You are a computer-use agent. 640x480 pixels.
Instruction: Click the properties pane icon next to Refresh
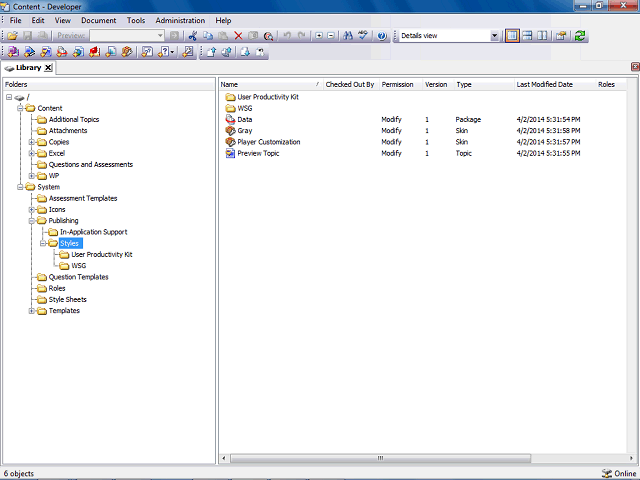(x=561, y=36)
